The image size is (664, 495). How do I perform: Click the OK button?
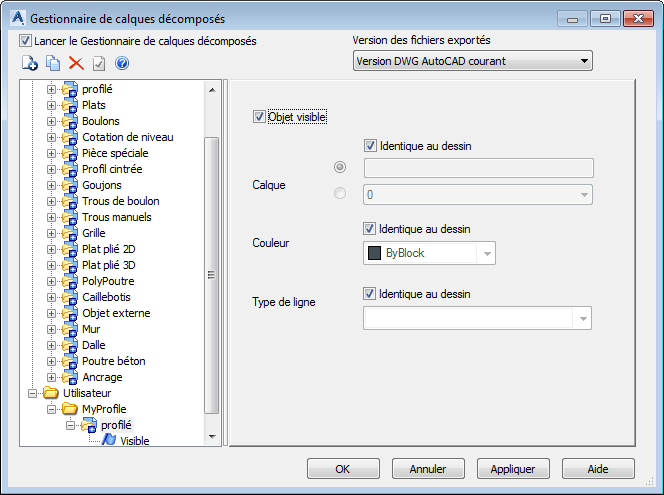343,469
